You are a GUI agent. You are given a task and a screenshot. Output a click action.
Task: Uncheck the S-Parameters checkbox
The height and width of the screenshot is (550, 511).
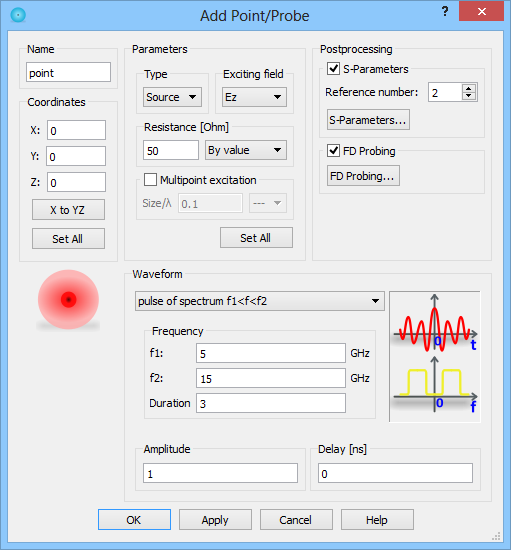point(333,68)
